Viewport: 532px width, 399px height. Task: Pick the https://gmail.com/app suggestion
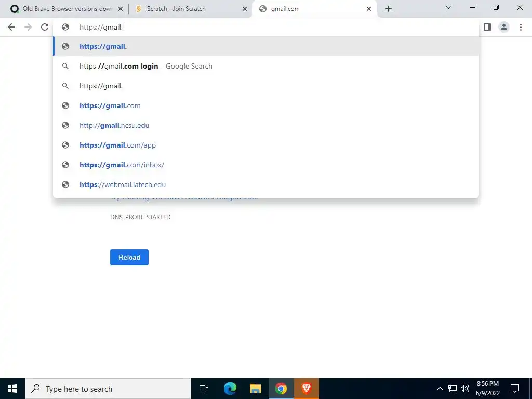[x=266, y=145]
